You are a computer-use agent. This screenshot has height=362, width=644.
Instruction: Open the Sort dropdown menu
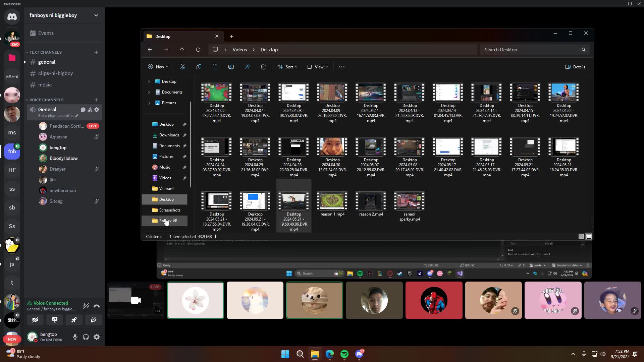(x=287, y=67)
